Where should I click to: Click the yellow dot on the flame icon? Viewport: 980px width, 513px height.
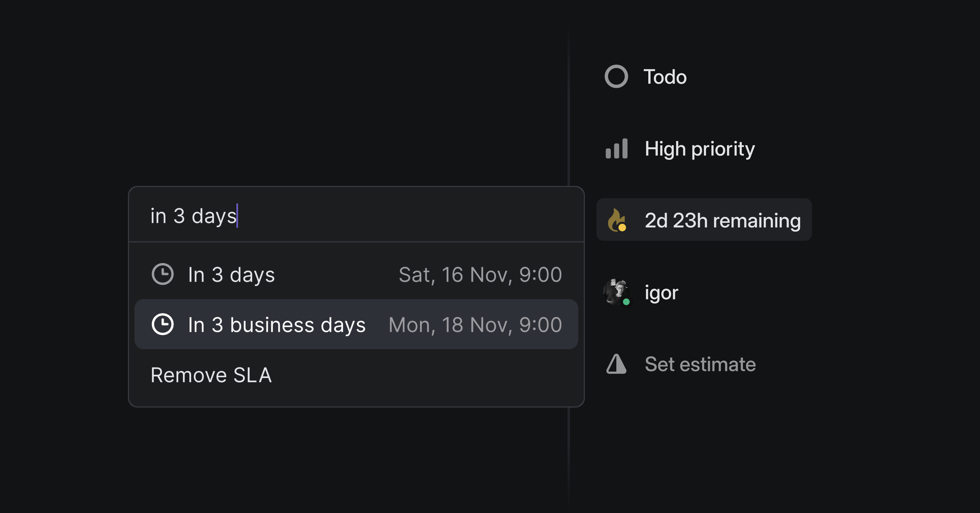[623, 228]
